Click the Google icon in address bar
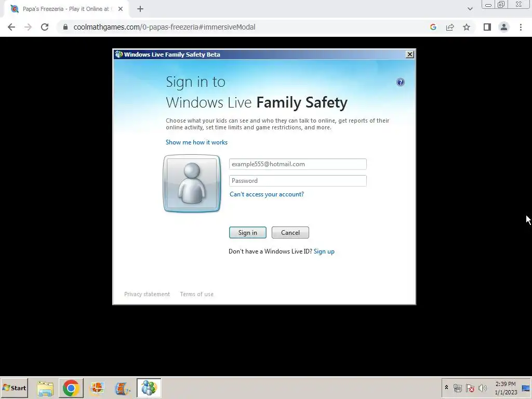 click(433, 27)
